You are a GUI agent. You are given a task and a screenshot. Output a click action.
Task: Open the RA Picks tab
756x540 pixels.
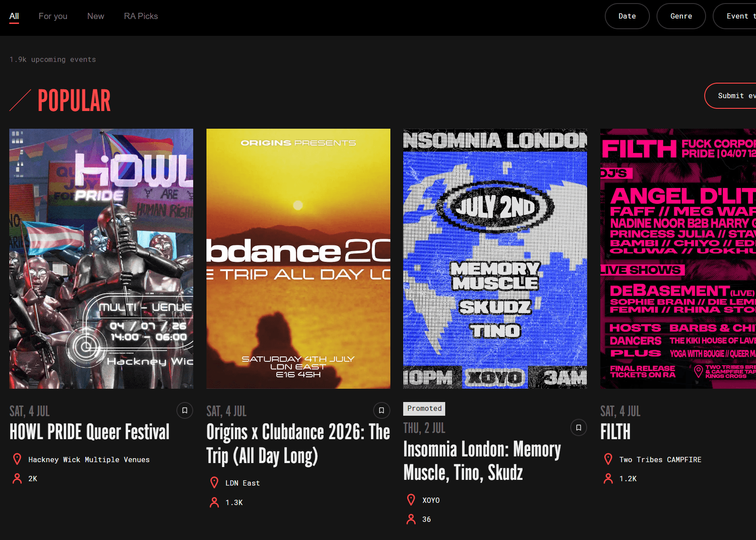pyautogui.click(x=141, y=16)
